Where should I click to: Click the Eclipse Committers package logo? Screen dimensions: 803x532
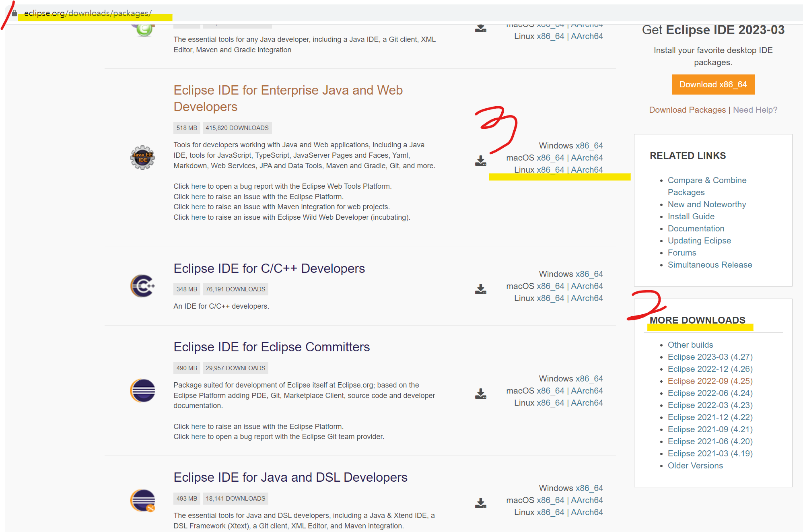[x=142, y=390]
